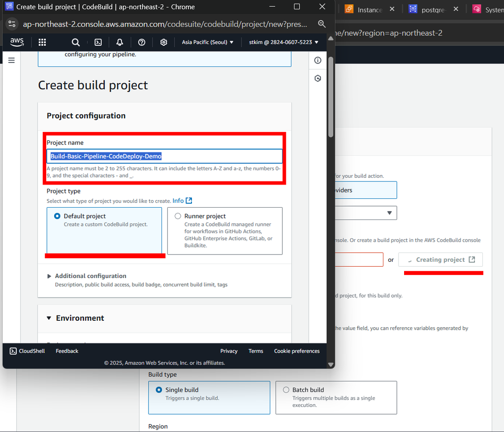Click the AWS logo to go home
Image resolution: width=504 pixels, height=432 pixels.
(16, 42)
